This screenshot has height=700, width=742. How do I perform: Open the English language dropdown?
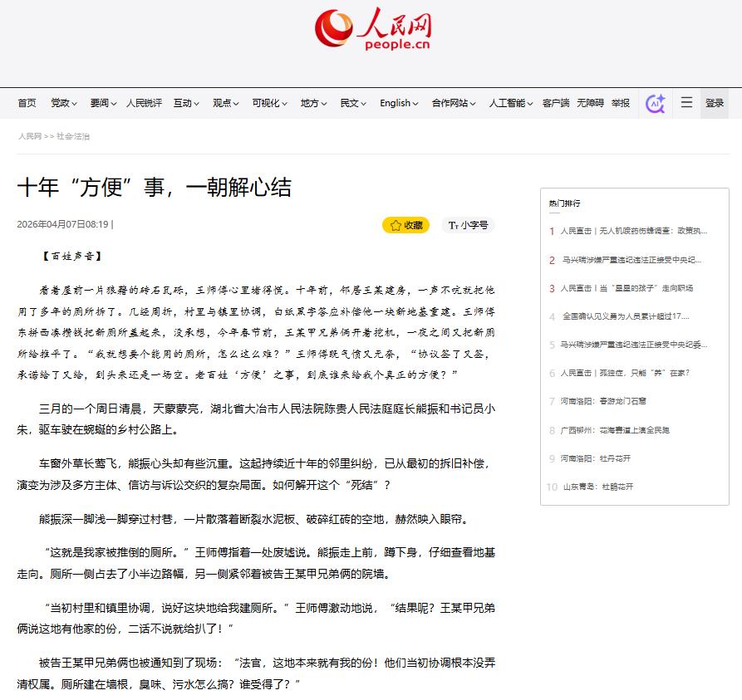pyautogui.click(x=400, y=104)
